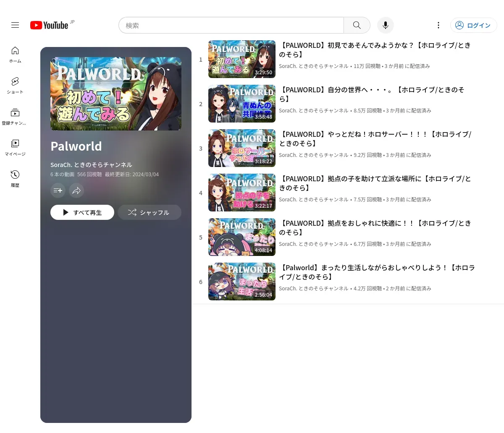The height and width of the screenshot is (433, 504).
Task: Open title 拠点をおしゃれに快適に！！
Action: tap(375, 227)
